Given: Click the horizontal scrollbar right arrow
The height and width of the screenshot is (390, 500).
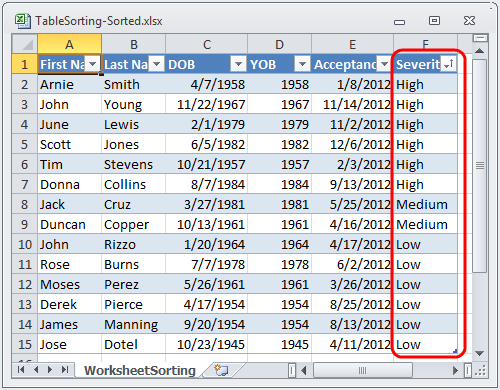Looking at the screenshot, I should click(x=455, y=370).
